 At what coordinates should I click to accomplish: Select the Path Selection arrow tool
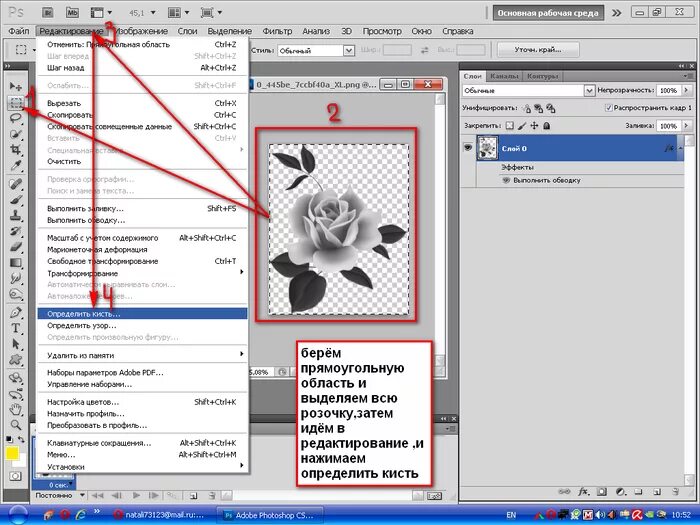(x=16, y=344)
